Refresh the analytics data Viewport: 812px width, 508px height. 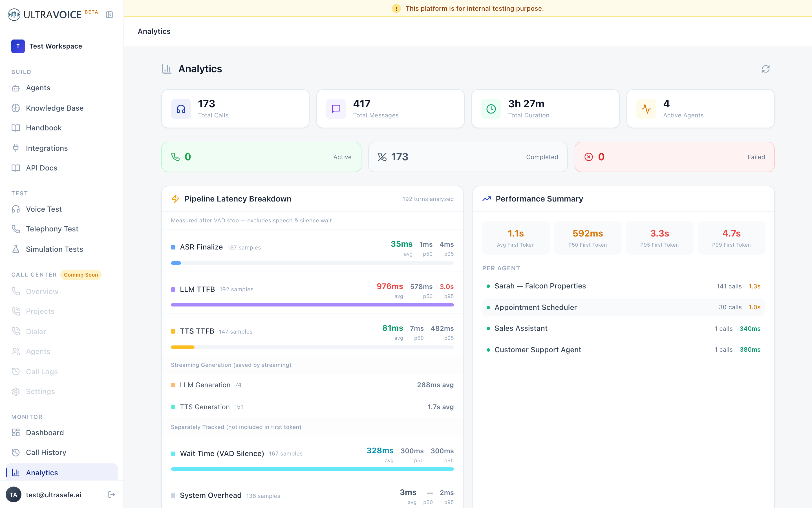[x=766, y=69]
